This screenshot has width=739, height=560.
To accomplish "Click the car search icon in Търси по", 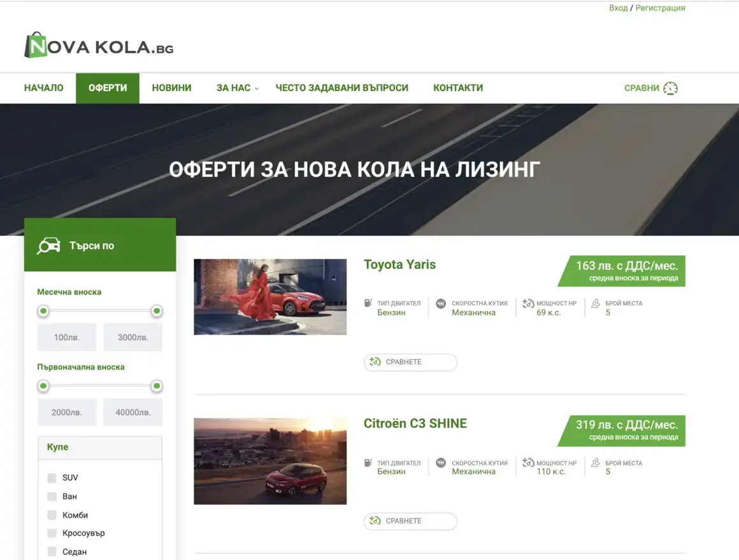I will [x=49, y=245].
